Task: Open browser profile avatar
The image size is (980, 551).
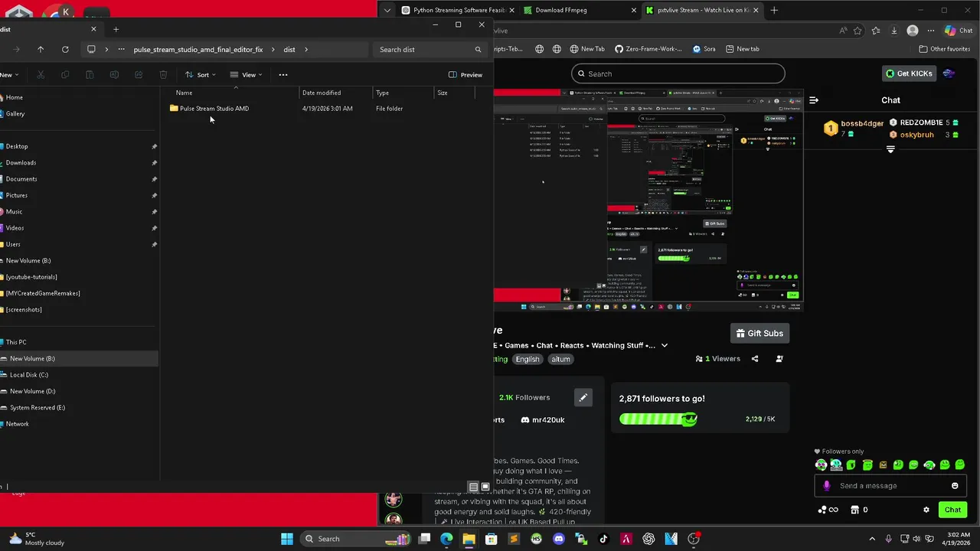Action: point(912,31)
